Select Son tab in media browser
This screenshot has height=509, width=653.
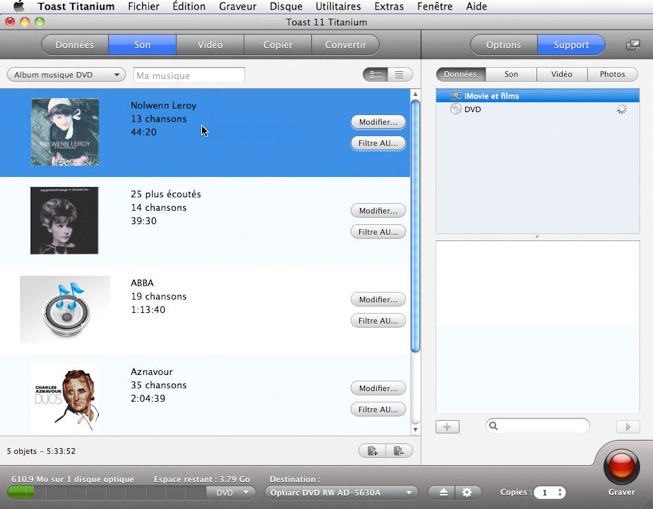click(511, 74)
